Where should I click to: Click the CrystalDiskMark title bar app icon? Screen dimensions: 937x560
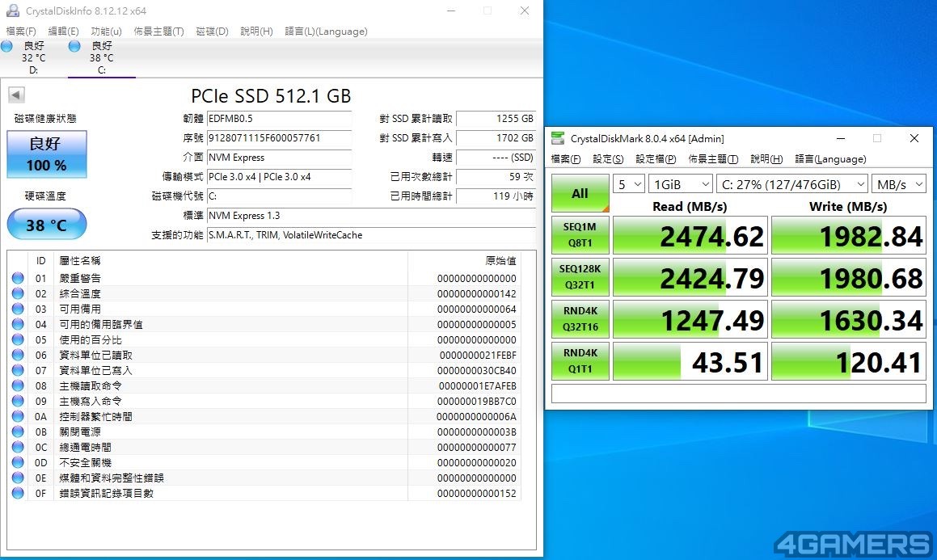[558, 138]
